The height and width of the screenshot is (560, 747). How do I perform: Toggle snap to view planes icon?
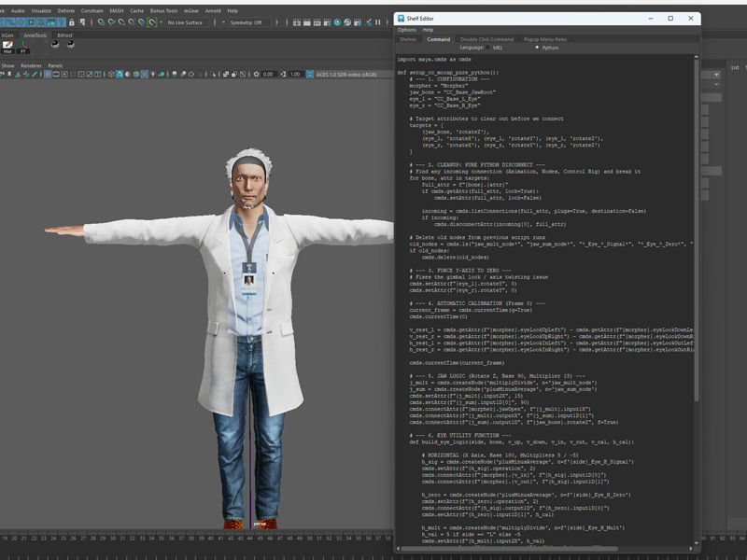(x=142, y=22)
